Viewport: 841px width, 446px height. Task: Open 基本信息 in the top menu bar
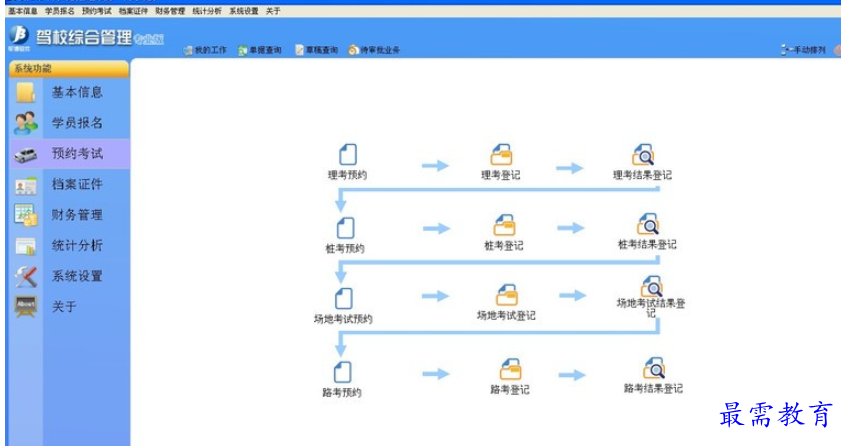[23, 11]
